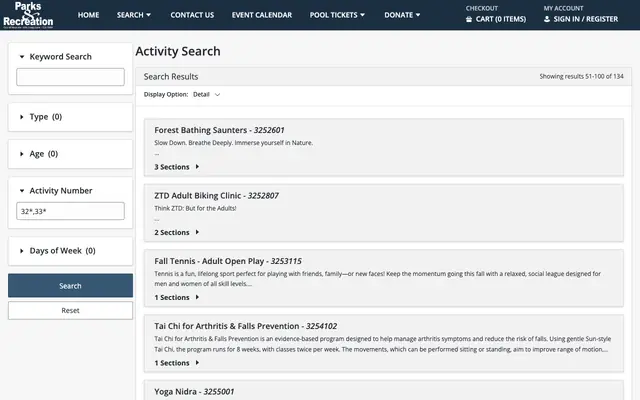
Task: Click the Activity Number field containing 32*,33*
Action: pyautogui.click(x=70, y=211)
